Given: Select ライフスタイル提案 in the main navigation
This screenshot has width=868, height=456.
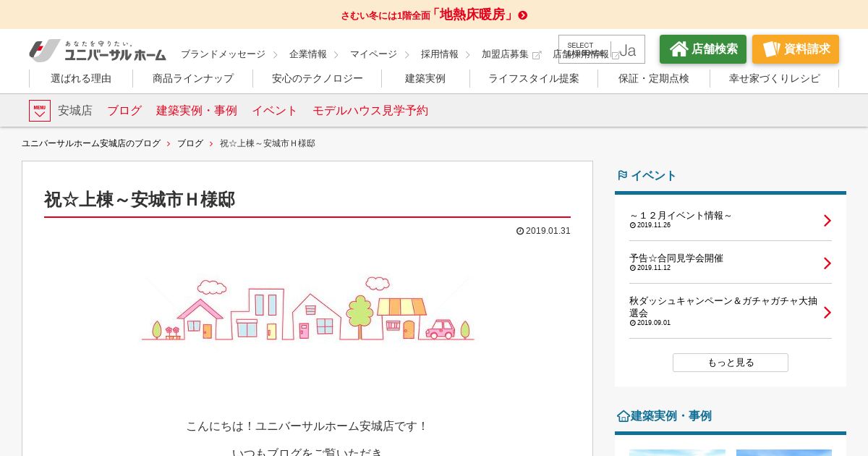Looking at the screenshot, I should click(x=534, y=78).
